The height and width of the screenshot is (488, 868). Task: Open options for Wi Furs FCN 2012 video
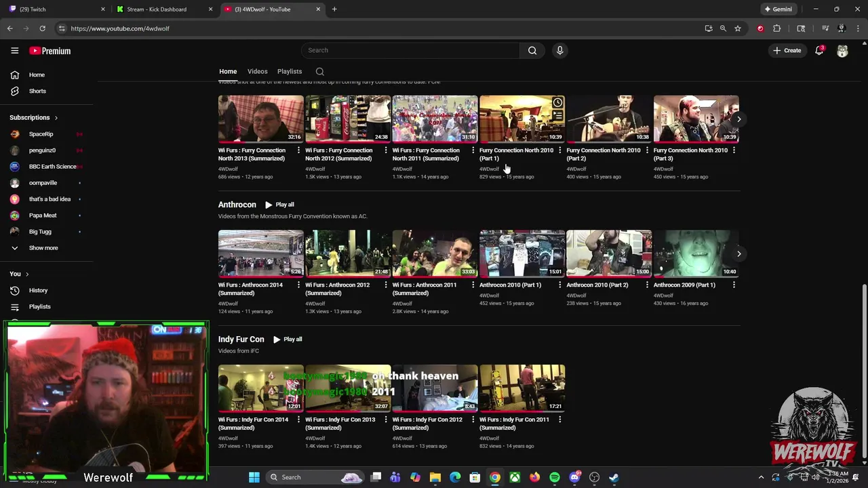pyautogui.click(x=386, y=150)
